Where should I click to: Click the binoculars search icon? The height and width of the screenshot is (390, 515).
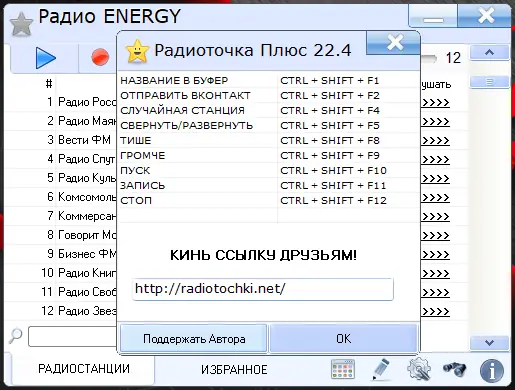455,369
